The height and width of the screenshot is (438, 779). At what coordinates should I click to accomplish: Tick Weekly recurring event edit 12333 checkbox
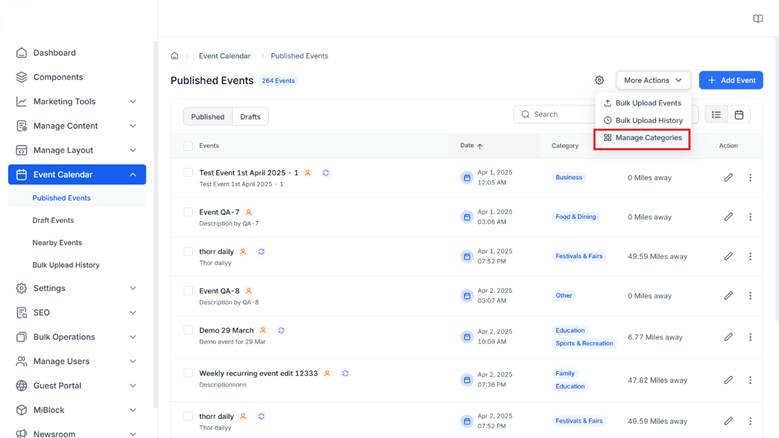click(188, 373)
